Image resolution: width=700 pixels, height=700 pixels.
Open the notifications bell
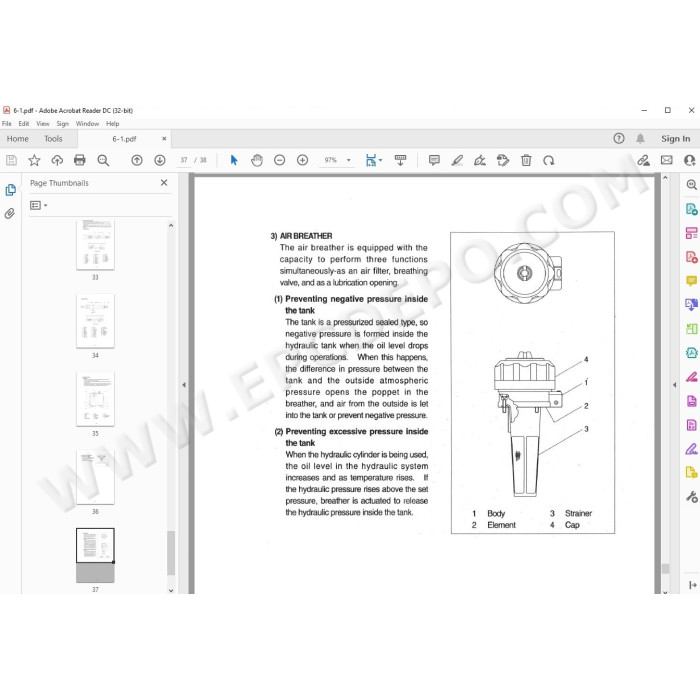tap(640, 138)
